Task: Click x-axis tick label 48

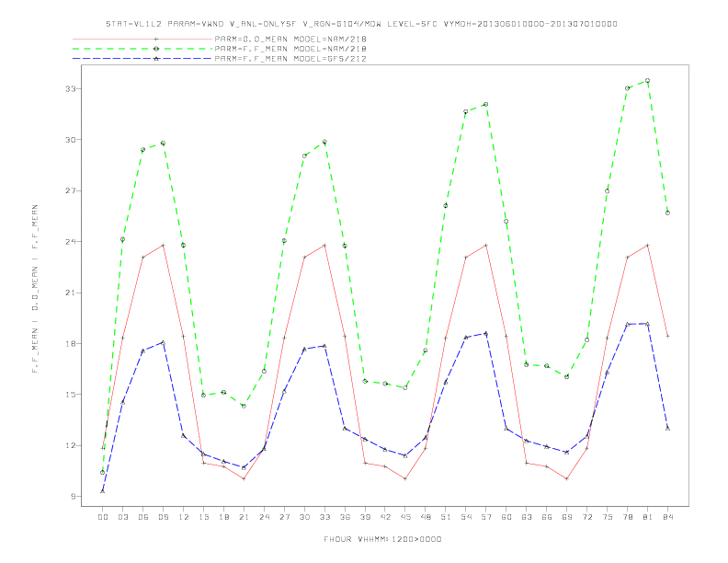Action: (426, 517)
